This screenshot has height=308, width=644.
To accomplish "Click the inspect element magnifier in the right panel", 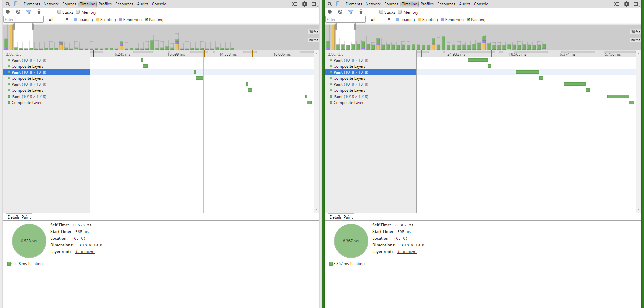I will (x=329, y=4).
